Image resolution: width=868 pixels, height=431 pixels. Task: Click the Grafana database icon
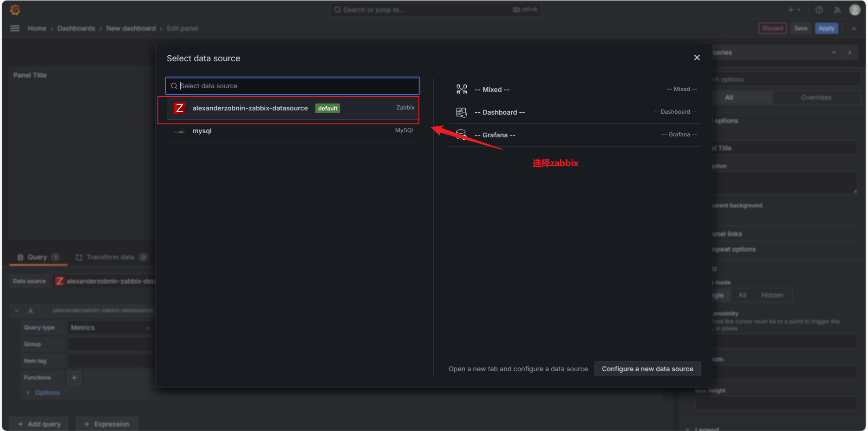click(461, 135)
